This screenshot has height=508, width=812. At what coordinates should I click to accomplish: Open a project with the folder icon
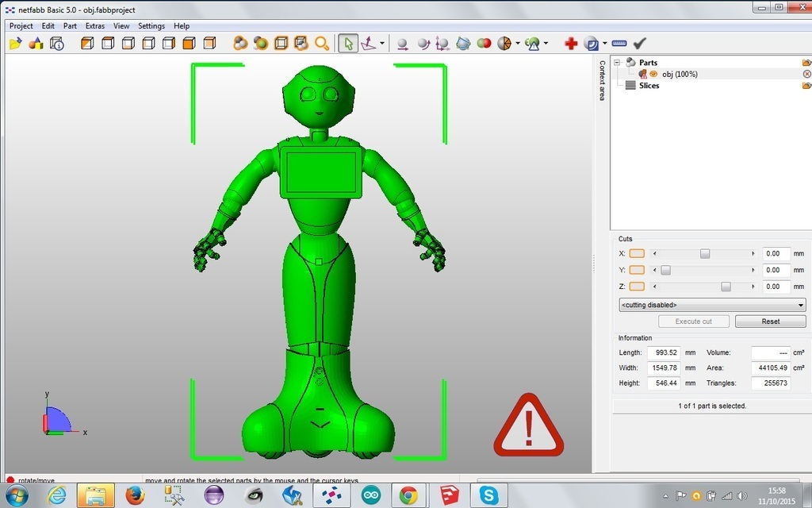tap(15, 44)
